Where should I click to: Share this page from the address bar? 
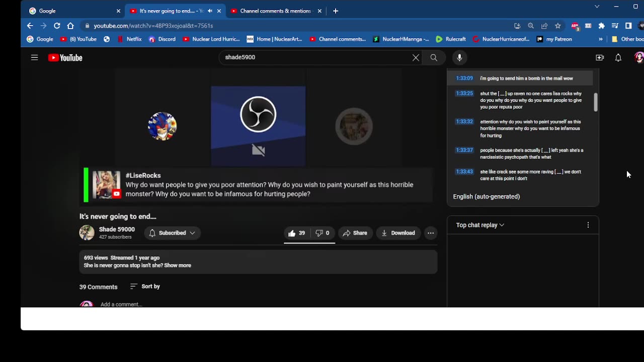point(544,26)
